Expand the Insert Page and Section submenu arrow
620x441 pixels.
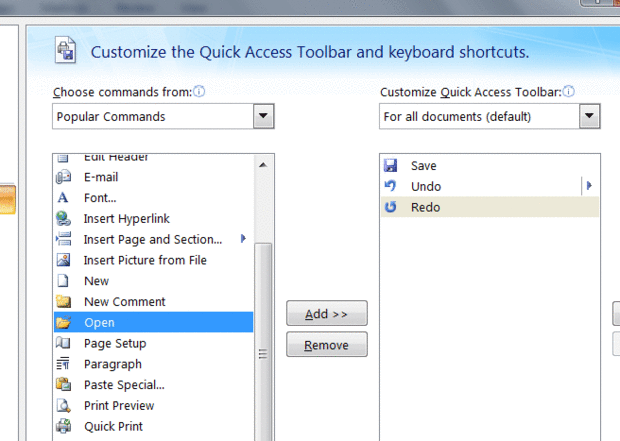(x=243, y=239)
